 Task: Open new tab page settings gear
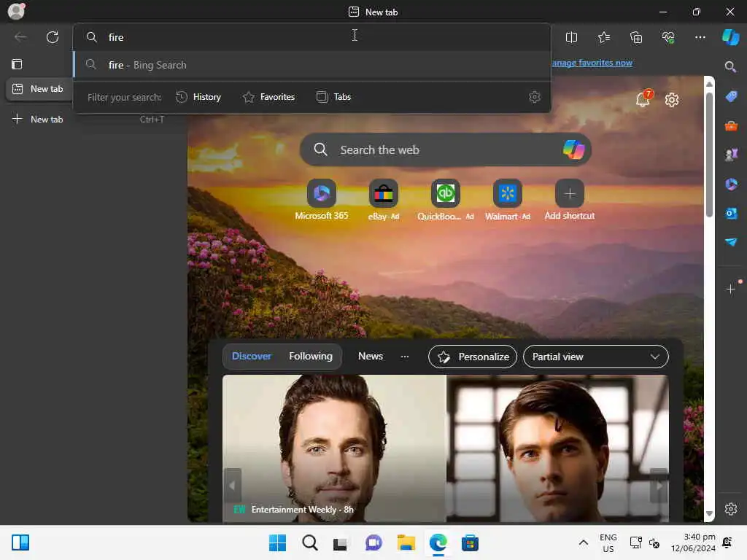click(x=672, y=100)
